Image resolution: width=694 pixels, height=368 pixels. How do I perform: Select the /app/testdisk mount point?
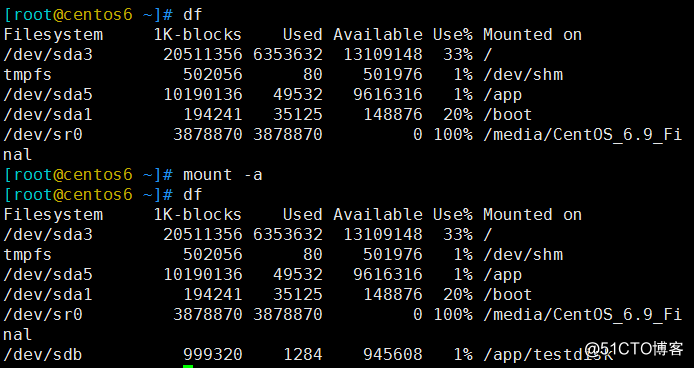coord(548,355)
